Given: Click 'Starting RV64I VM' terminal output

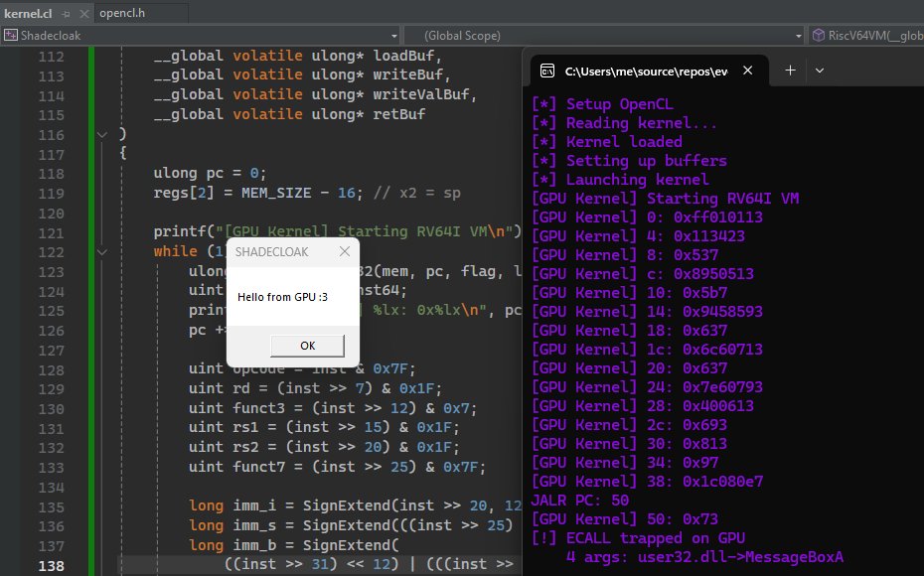Looking at the screenshot, I should click(723, 199).
